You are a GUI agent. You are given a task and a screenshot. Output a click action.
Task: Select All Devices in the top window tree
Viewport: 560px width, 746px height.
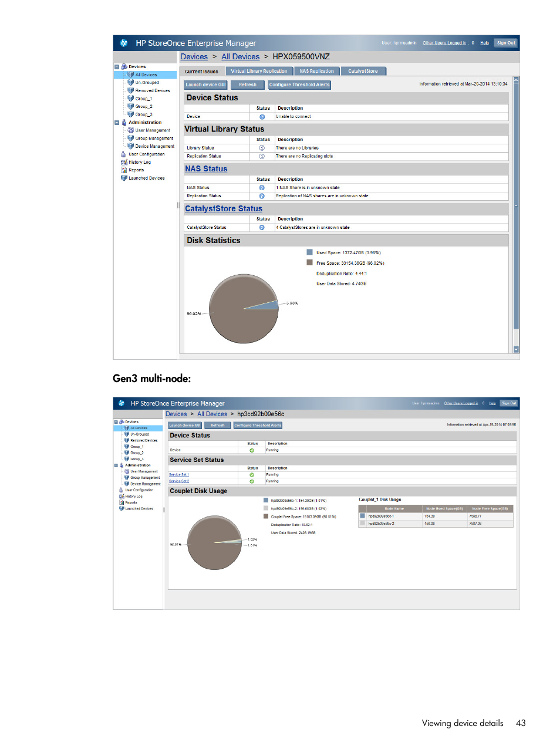(146, 75)
